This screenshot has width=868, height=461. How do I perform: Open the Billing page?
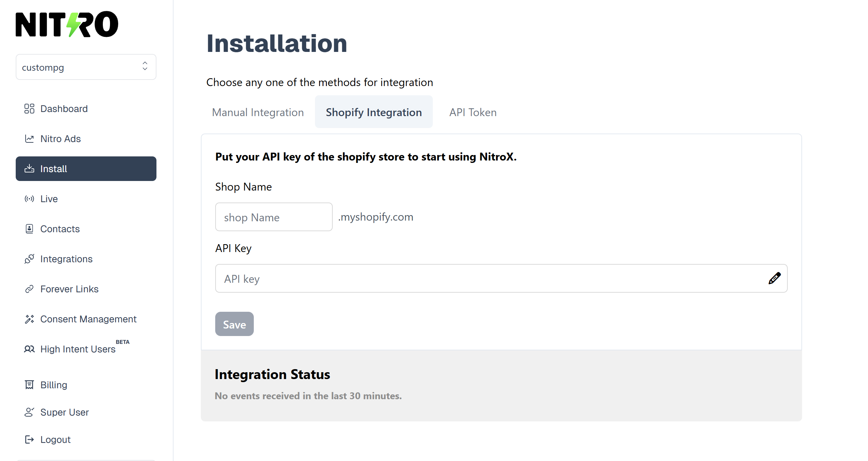86,385
